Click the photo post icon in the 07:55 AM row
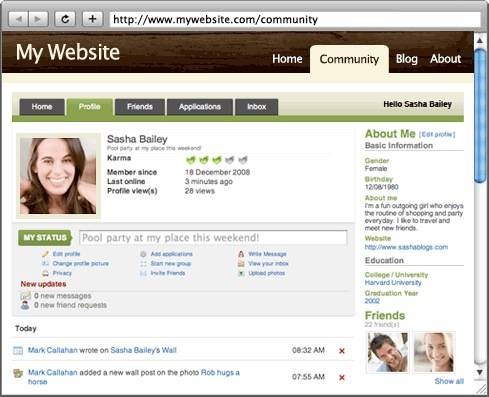489x397 pixels. click(x=18, y=373)
